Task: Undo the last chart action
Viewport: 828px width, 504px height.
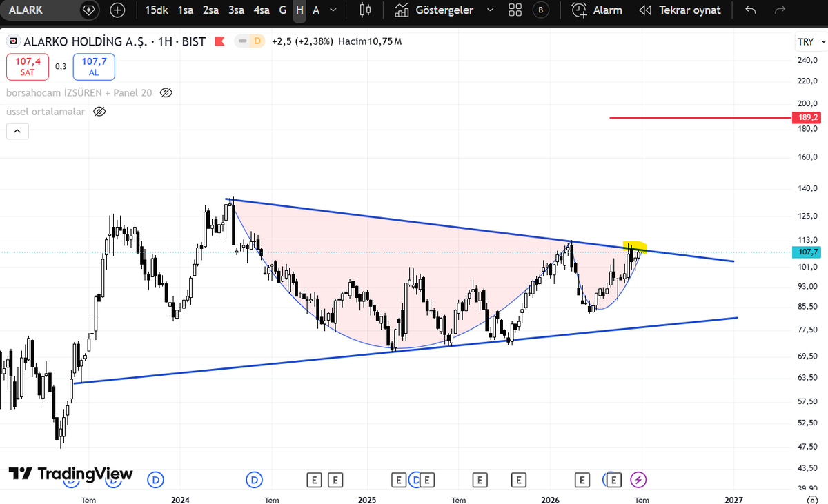Action: 751,10
